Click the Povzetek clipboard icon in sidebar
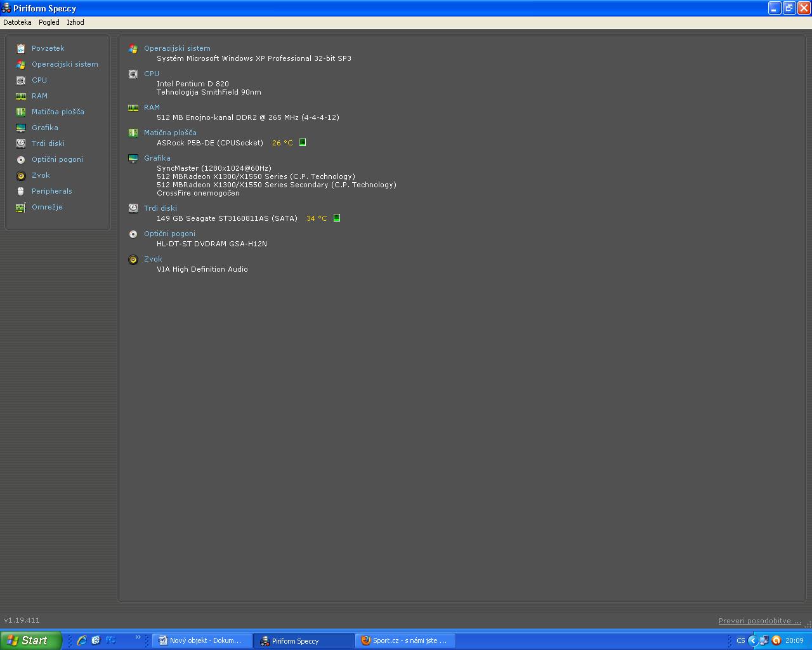812x650 pixels. 21,48
